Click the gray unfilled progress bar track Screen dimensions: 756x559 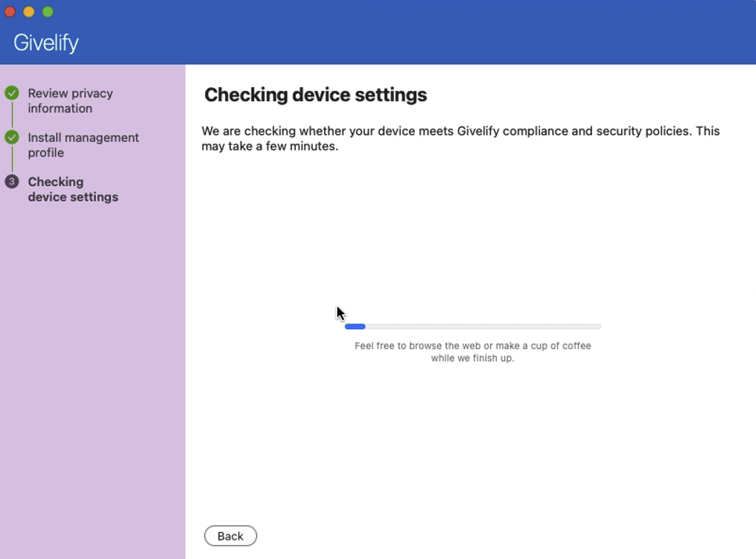[484, 327]
